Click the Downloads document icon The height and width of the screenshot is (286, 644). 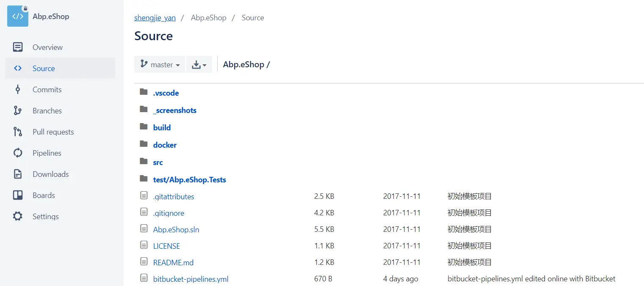pos(18,174)
